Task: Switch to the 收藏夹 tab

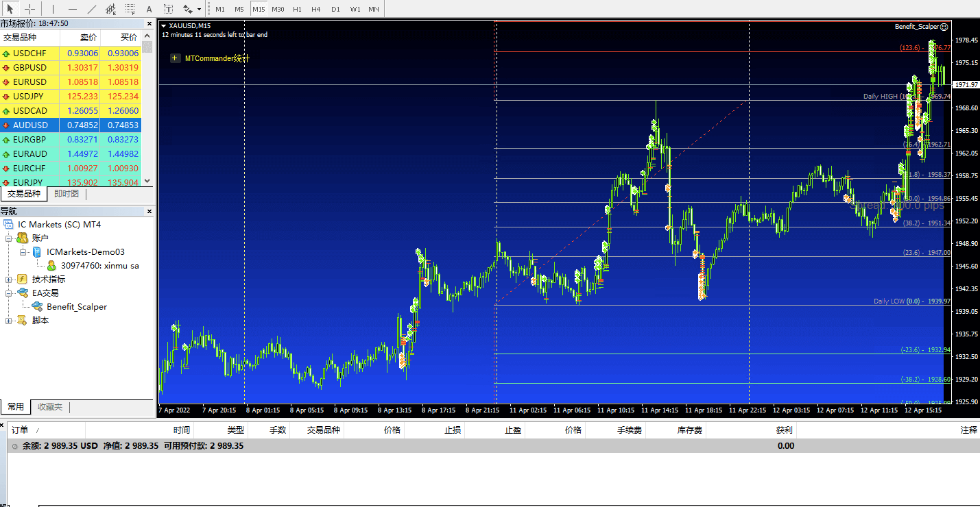Action: tap(50, 406)
